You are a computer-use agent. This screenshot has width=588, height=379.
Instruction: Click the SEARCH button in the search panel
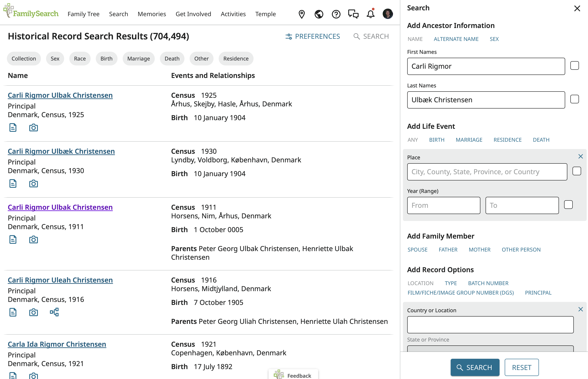(475, 367)
